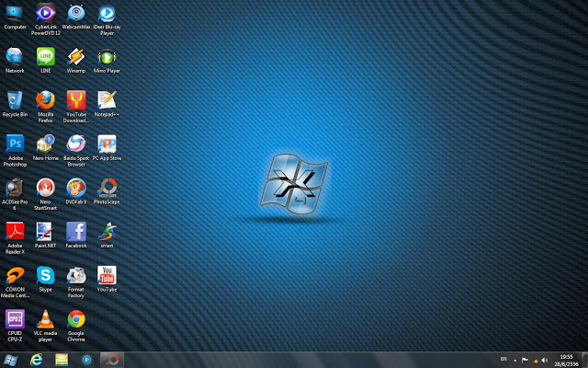588x368 pixels.
Task: Select the Format Factory icon
Action: point(76,282)
